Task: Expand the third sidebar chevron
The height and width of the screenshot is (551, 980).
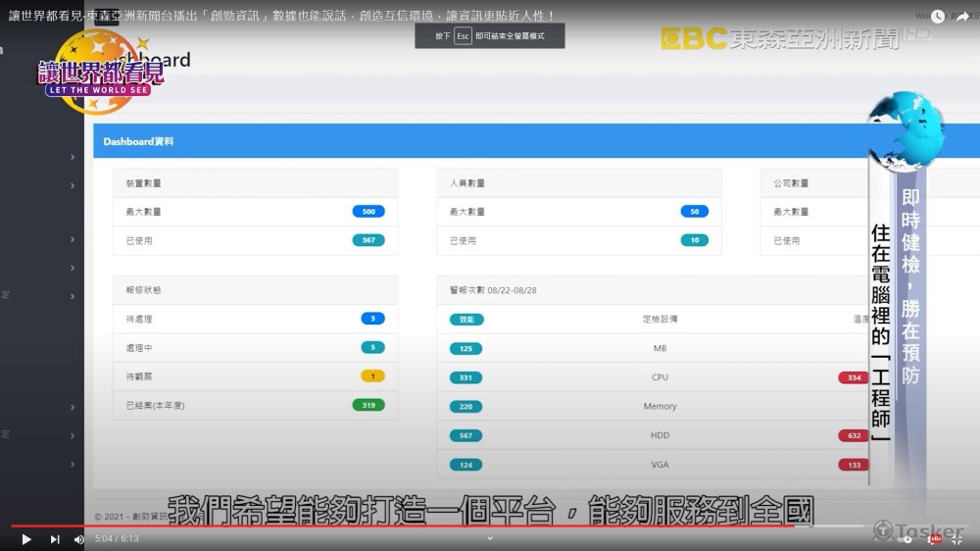Action: click(73, 239)
